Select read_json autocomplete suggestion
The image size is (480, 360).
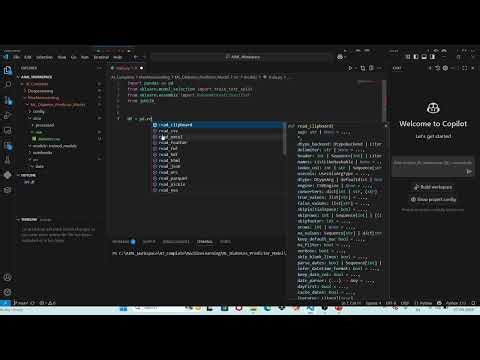click(218, 166)
